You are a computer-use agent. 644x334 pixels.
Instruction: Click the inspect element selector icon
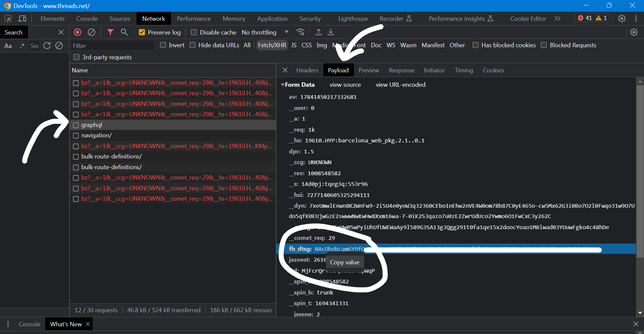pyautogui.click(x=8, y=18)
